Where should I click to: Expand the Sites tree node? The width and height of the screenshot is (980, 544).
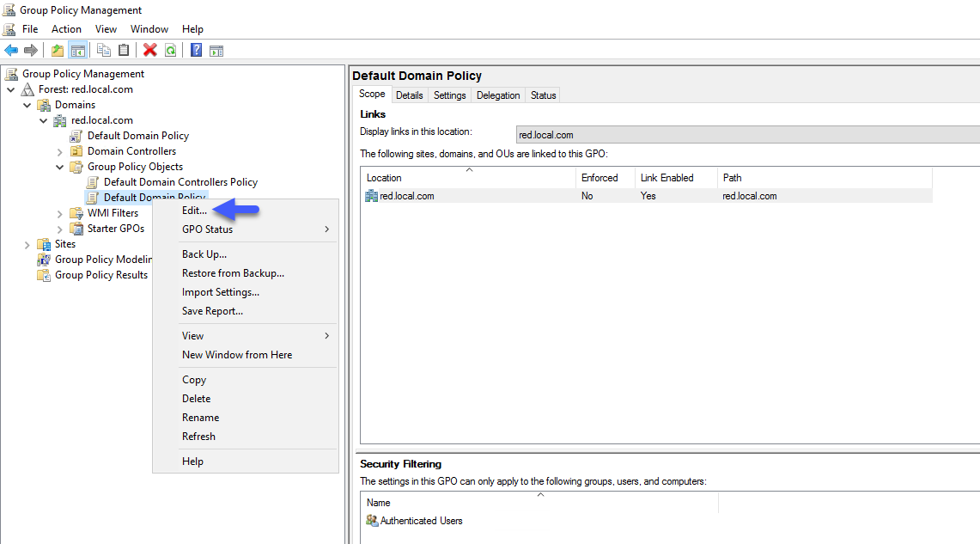pyautogui.click(x=27, y=245)
